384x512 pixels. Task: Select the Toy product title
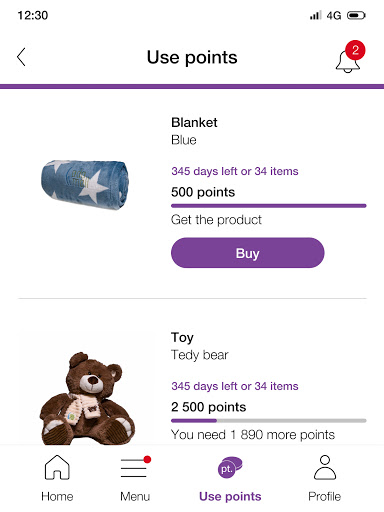[x=182, y=337]
